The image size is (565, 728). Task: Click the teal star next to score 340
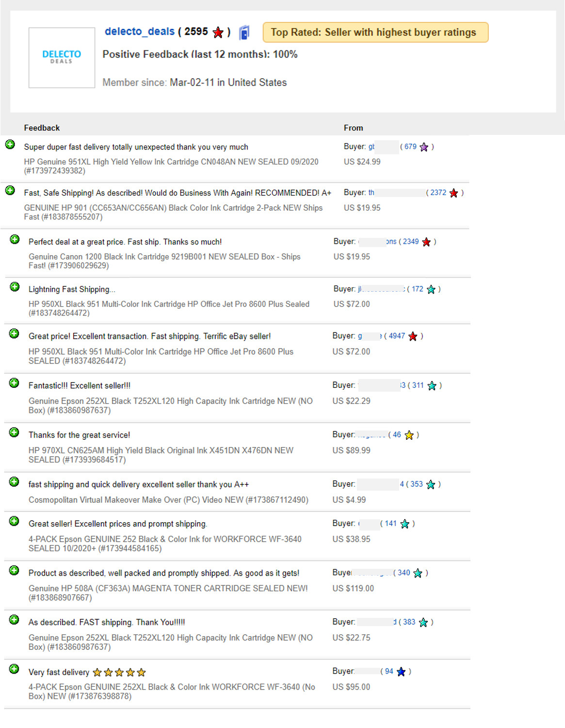pyautogui.click(x=418, y=574)
